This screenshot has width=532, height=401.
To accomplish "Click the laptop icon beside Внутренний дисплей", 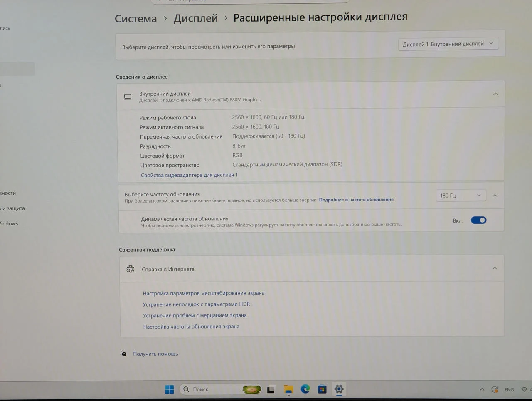I will 128,97.
